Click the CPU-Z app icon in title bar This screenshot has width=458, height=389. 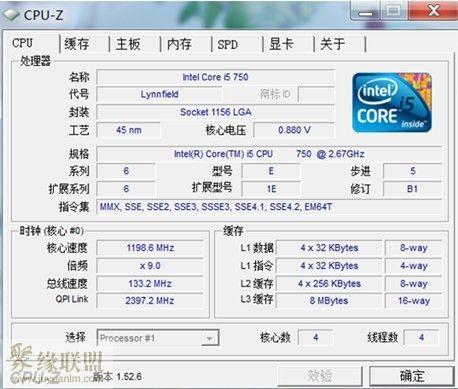(x=11, y=14)
